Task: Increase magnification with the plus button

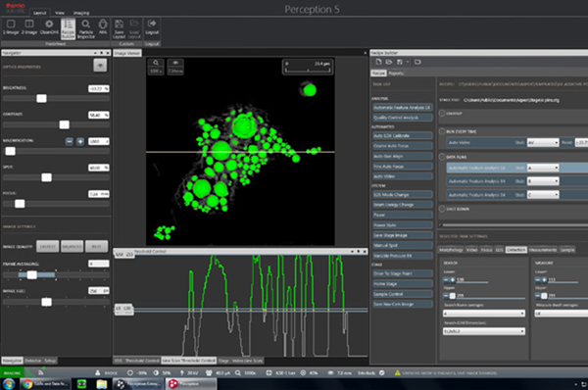Action: tap(80, 141)
